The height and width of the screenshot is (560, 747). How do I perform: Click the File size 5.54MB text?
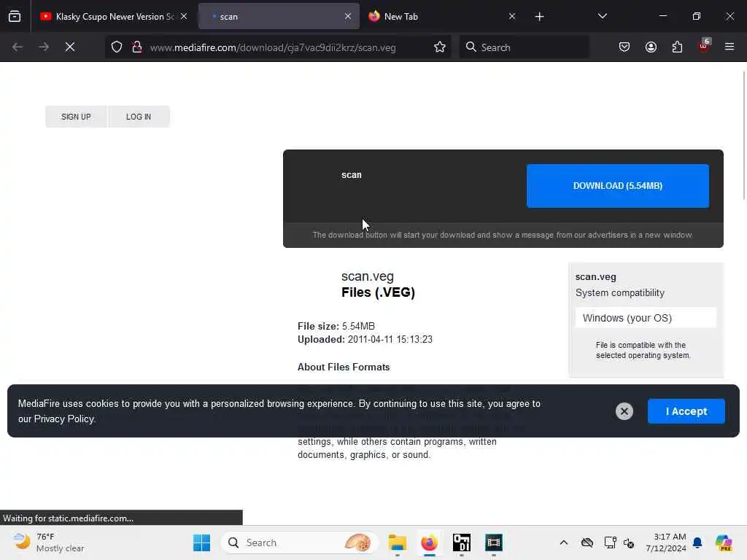tap(336, 326)
